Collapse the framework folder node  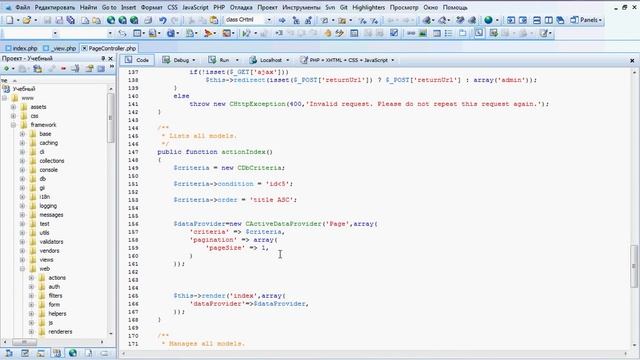point(13,125)
